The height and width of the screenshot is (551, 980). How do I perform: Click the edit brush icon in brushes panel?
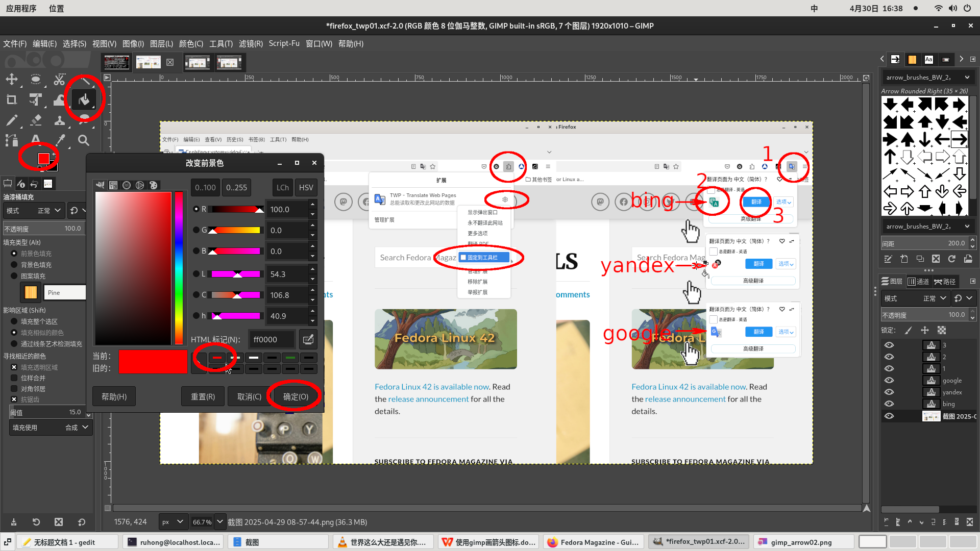coord(888,259)
